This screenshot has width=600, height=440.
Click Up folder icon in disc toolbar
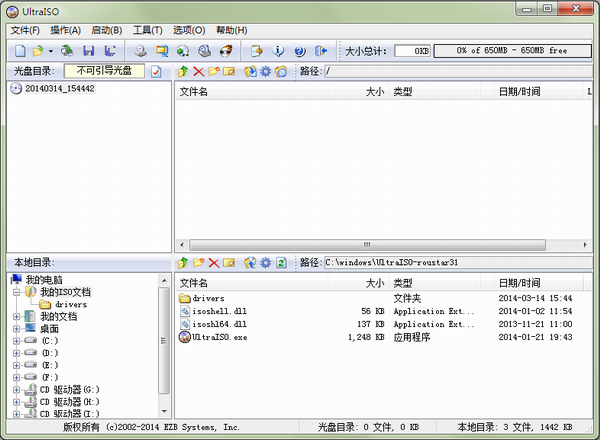tap(183, 71)
